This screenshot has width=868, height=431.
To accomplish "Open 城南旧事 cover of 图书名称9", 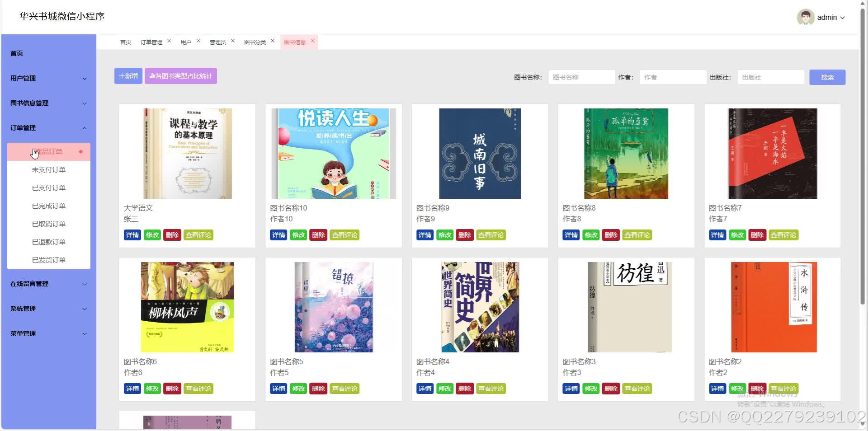I will (x=480, y=154).
